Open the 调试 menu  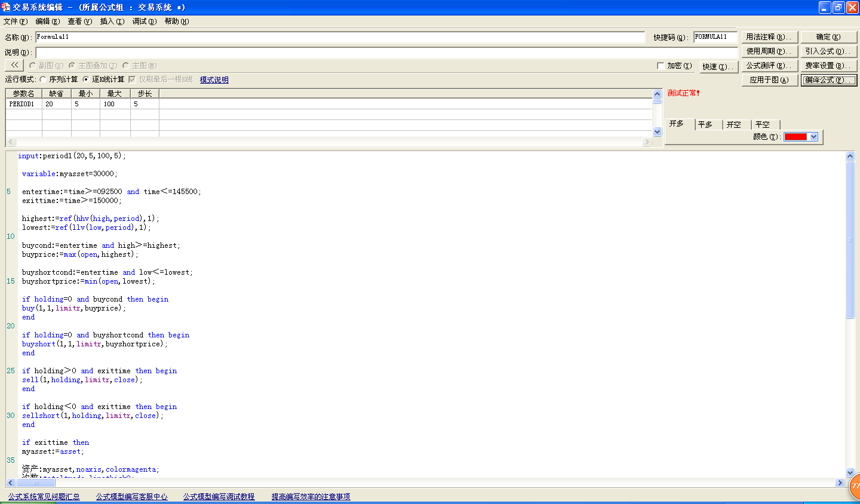pyautogui.click(x=144, y=21)
